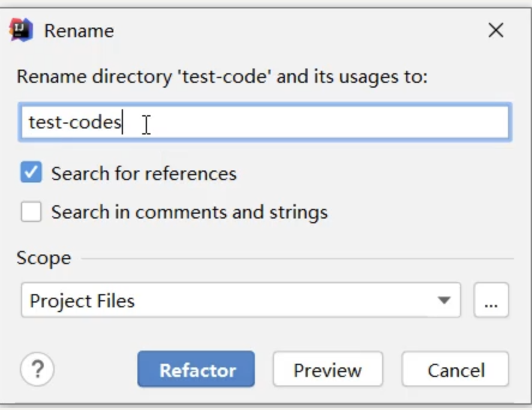532x410 pixels.
Task: Select the 'Project Files' text in scope box
Action: tap(82, 301)
